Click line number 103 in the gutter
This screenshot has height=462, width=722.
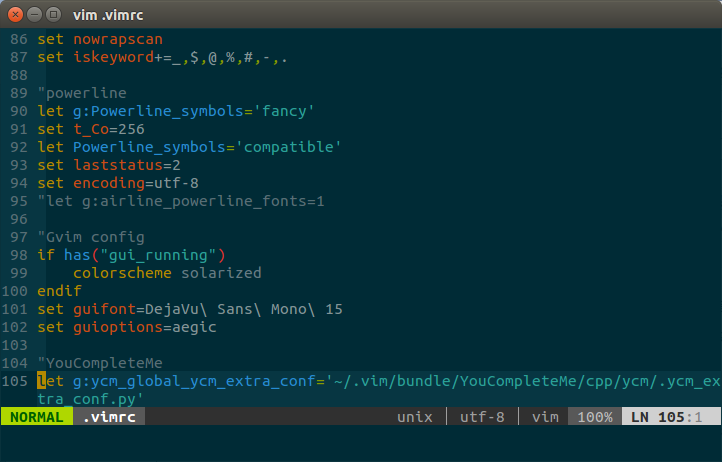[x=15, y=345]
